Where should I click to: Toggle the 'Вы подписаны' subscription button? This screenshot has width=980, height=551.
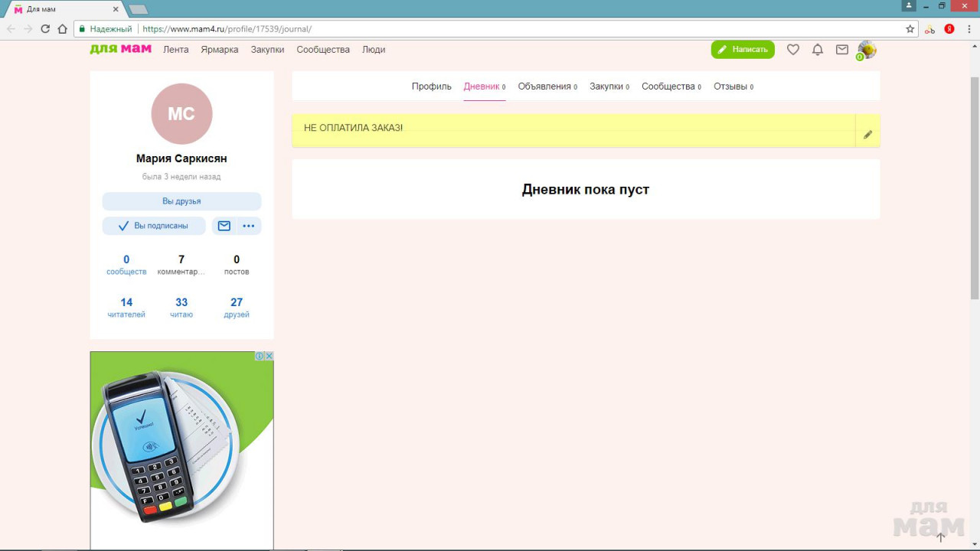pos(154,226)
